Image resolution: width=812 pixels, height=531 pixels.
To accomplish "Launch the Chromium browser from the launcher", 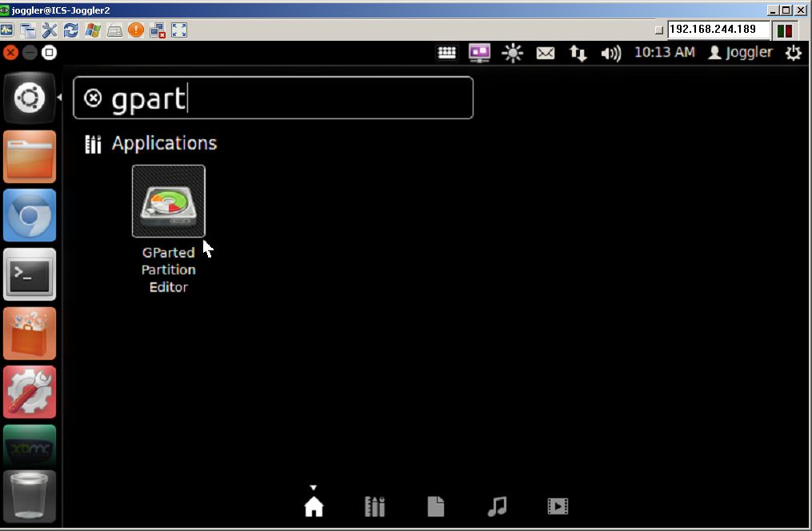I will [30, 215].
